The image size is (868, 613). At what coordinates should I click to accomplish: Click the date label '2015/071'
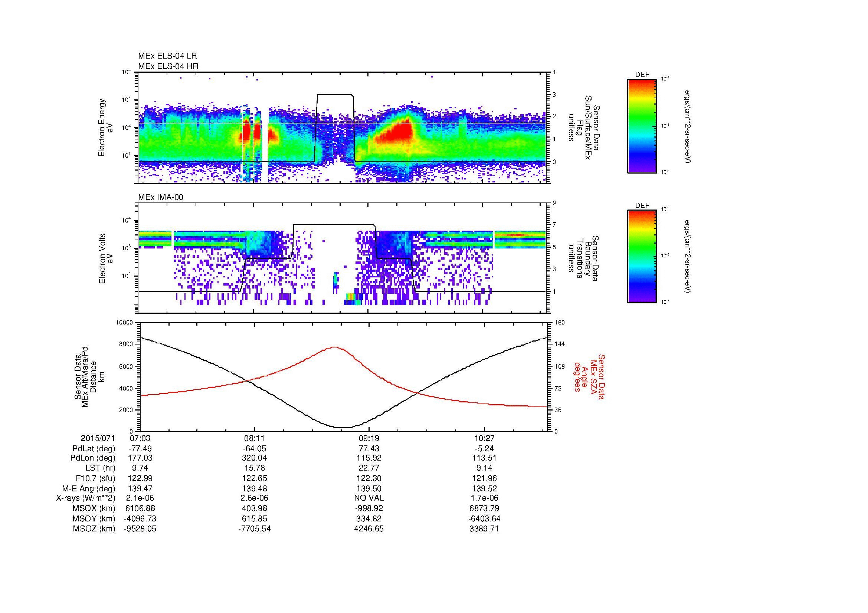pos(98,438)
